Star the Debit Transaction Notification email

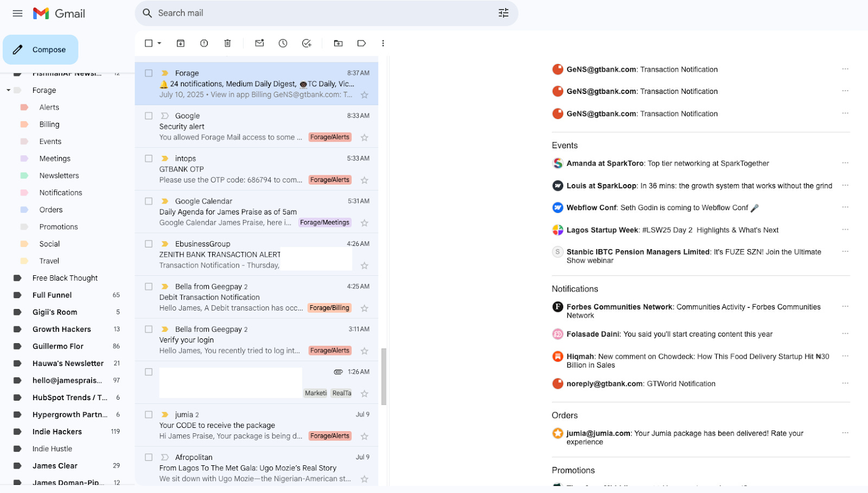click(365, 308)
